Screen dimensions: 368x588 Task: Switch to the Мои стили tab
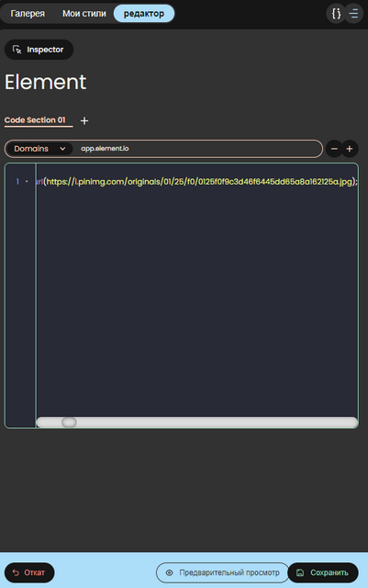[x=84, y=14]
